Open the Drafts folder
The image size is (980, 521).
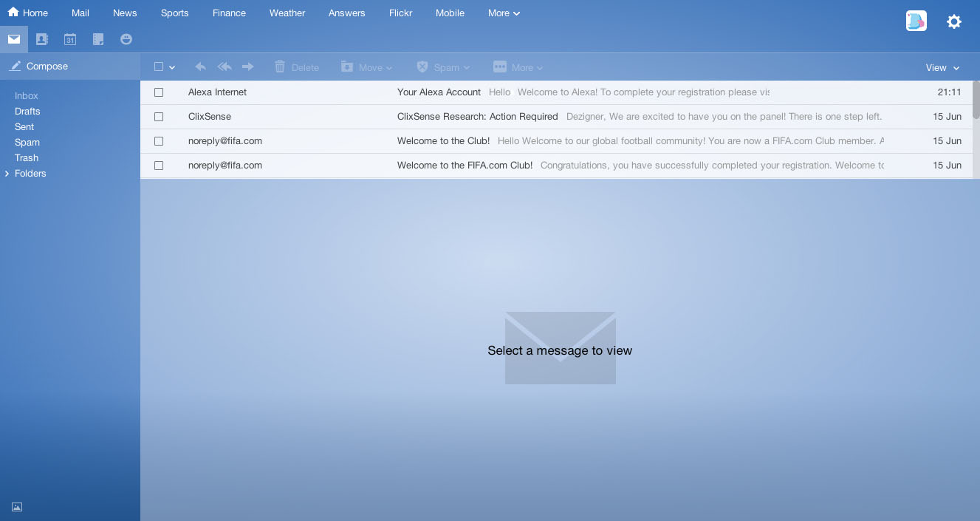tap(27, 111)
